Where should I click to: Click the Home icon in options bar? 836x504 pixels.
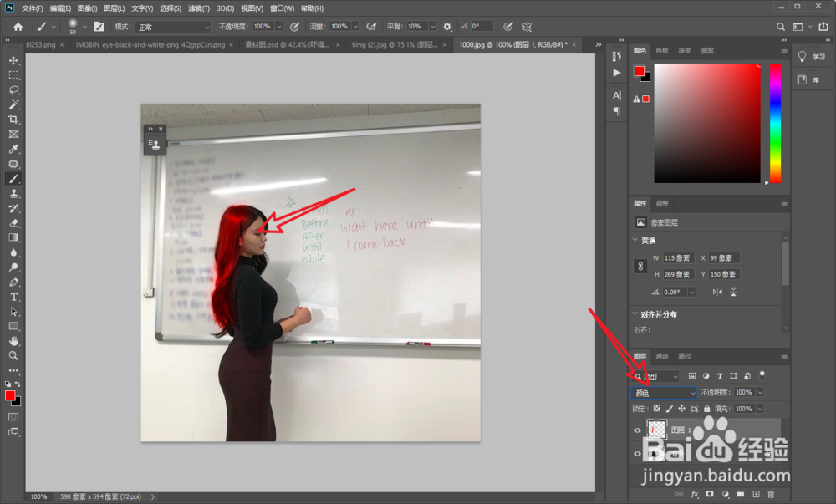pos(18,27)
